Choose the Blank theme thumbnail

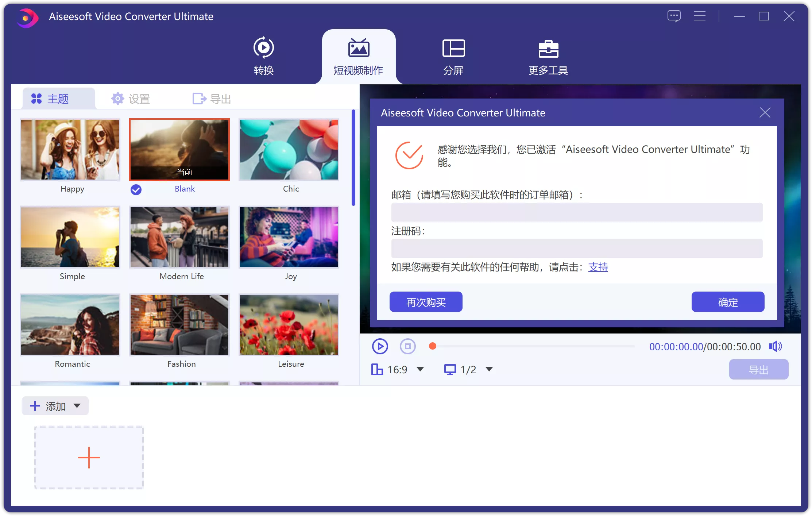tap(179, 150)
